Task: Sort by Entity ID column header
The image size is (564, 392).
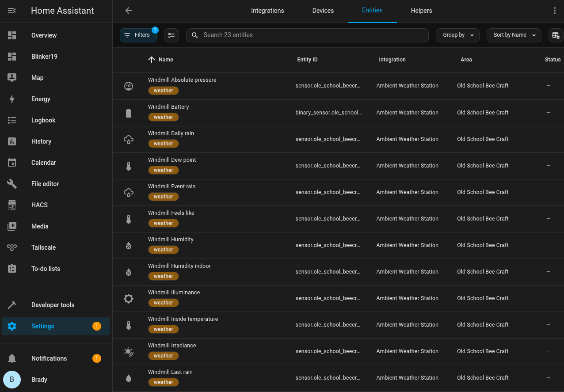Action: (x=307, y=60)
